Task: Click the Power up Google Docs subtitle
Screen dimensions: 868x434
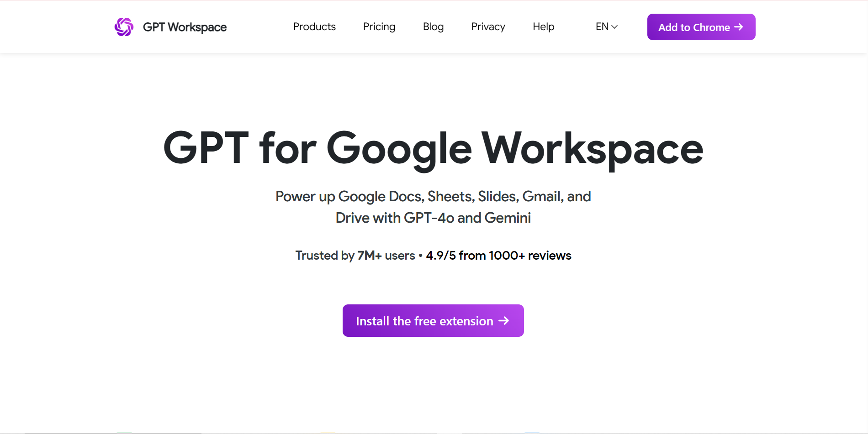Action: (x=433, y=207)
